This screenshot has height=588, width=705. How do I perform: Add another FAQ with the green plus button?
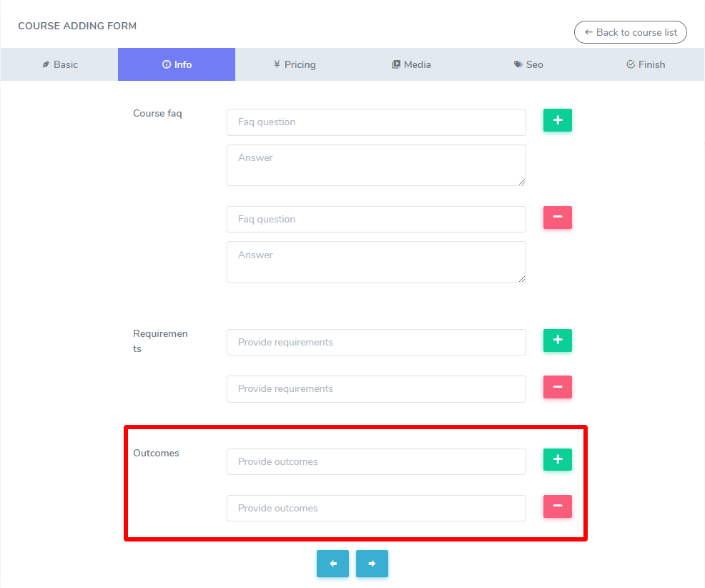click(557, 121)
